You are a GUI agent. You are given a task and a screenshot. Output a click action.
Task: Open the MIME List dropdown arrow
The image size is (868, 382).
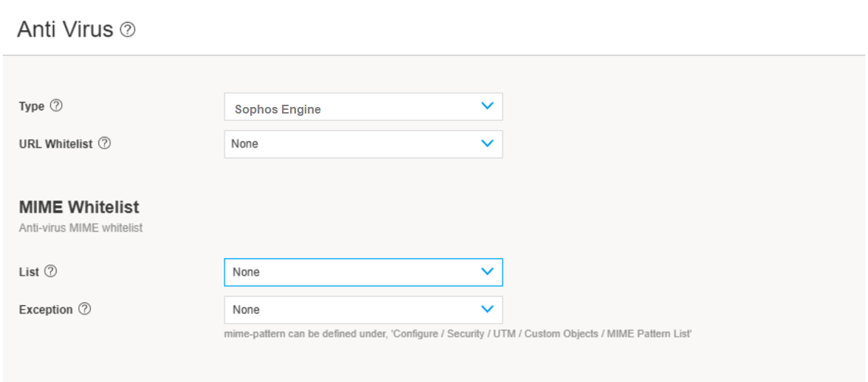point(487,271)
